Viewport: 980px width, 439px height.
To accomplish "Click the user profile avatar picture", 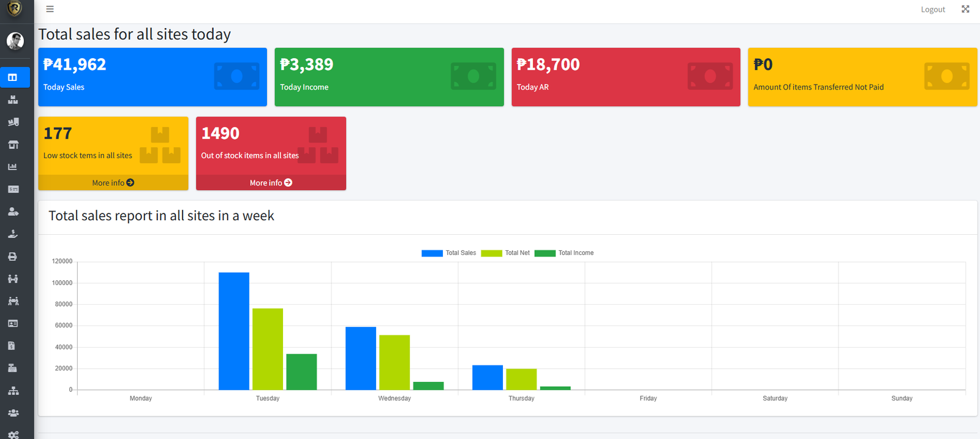I will [15, 41].
